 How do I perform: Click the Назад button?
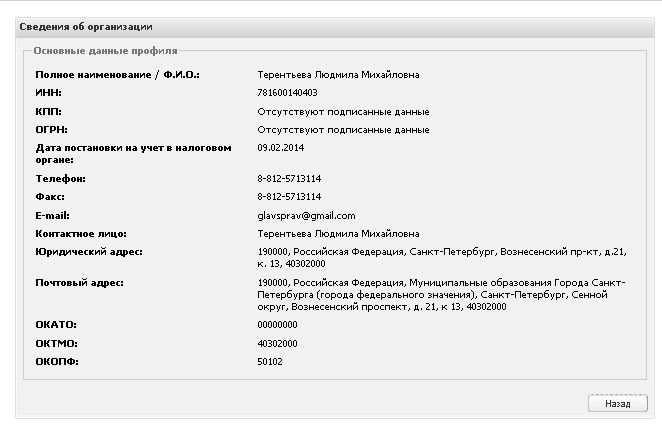point(616,404)
